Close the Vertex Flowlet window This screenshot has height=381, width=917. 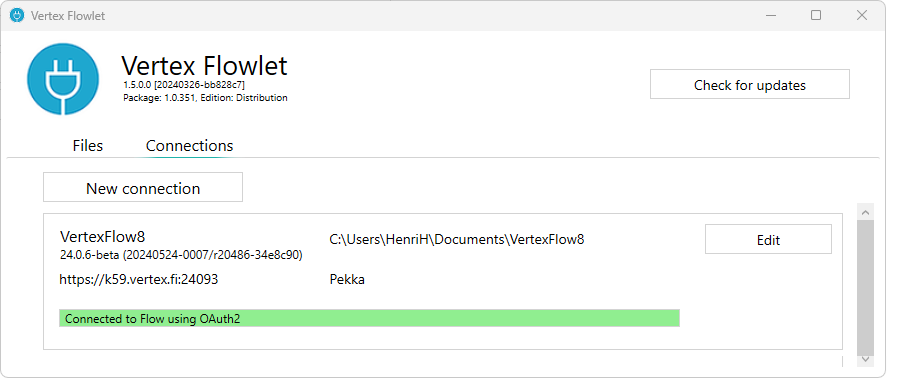[x=861, y=15]
